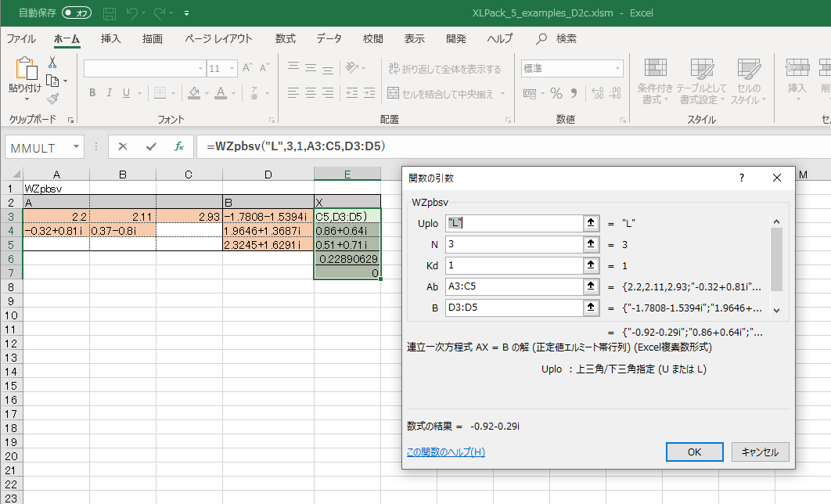Toggle italic formatting
The height and width of the screenshot is (504, 831).
pyautogui.click(x=109, y=93)
